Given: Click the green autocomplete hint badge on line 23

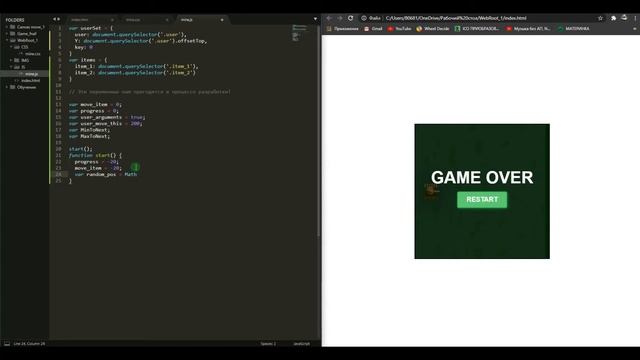Looking at the screenshot, I should point(136,167).
